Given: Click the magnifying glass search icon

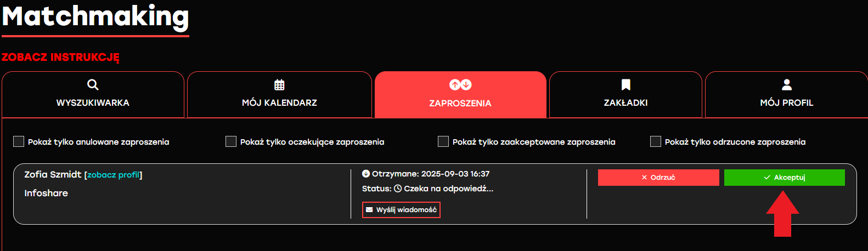Looking at the screenshot, I should 93,84.
